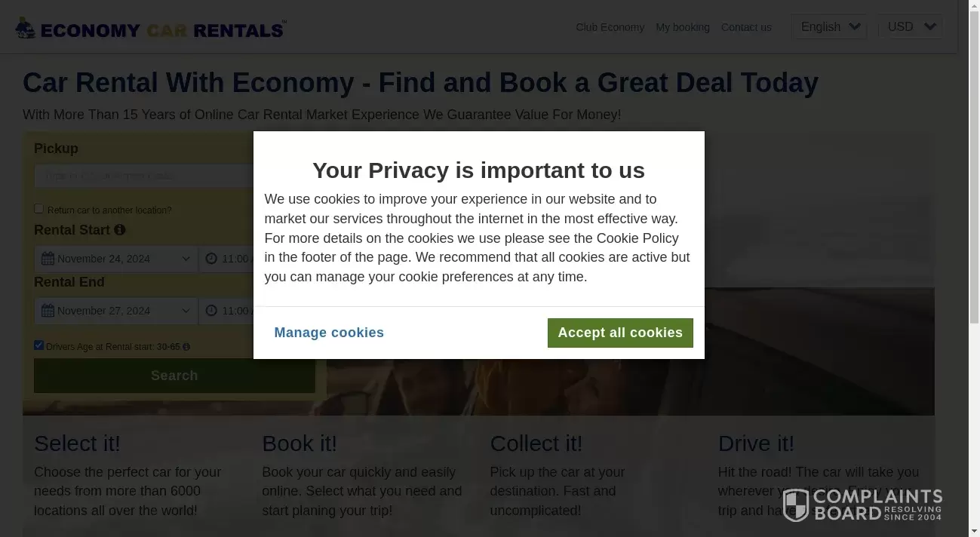Open the English language dropdown
Screen dimensions: 980x537
point(829,27)
